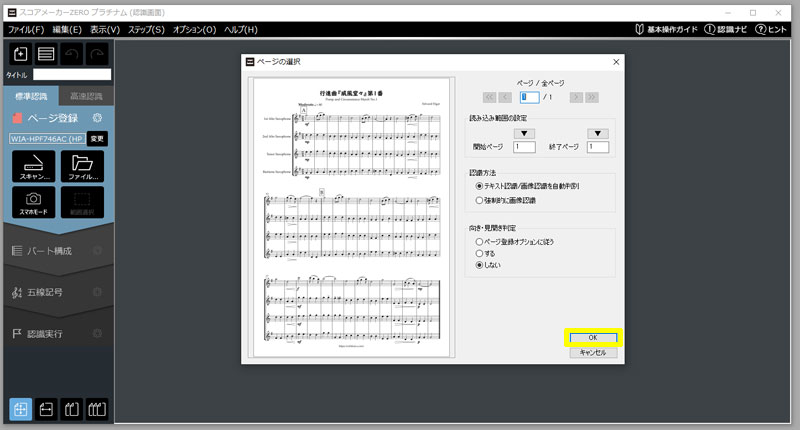Select the three-page view icon
Screen dimensions: 800x430
97,409
